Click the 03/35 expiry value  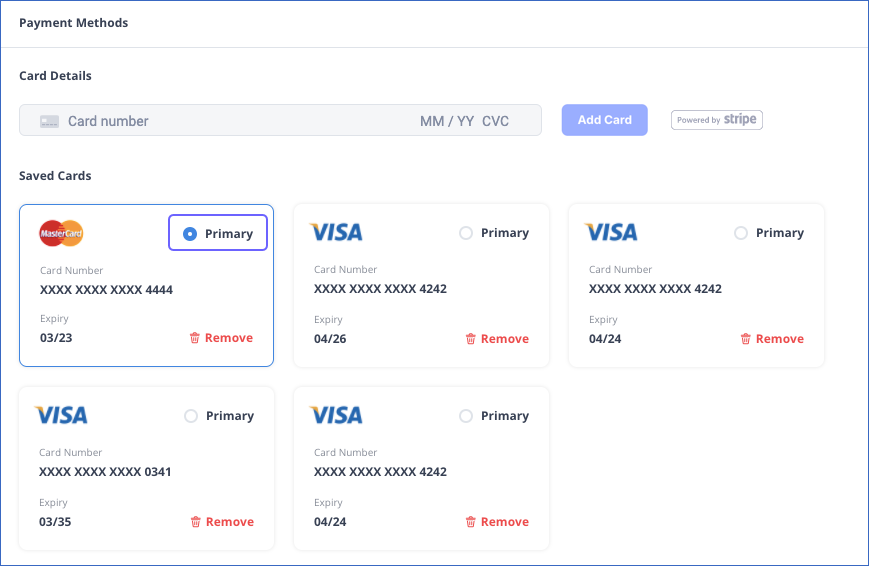pos(55,522)
